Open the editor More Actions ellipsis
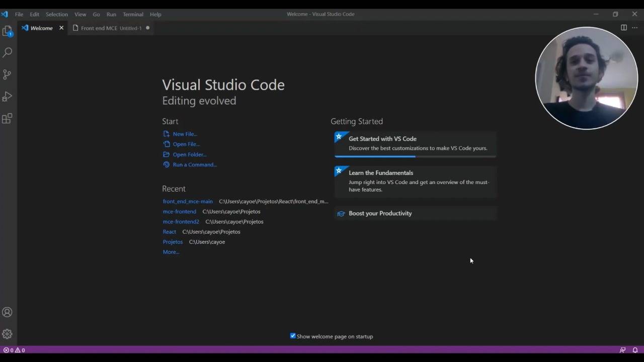Viewport: 644px width, 362px height. (x=634, y=28)
